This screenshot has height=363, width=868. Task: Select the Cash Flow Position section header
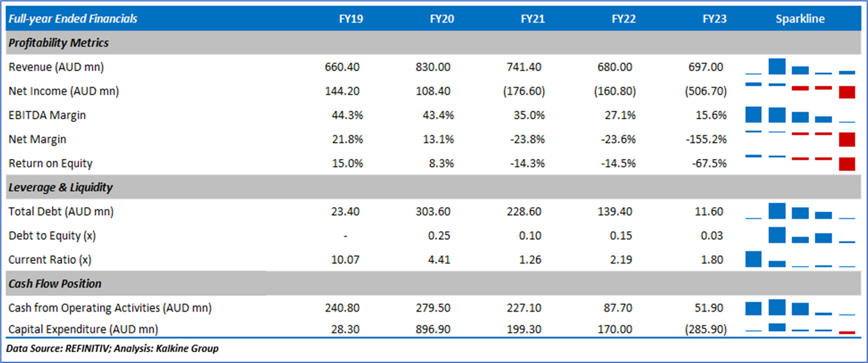55,283
